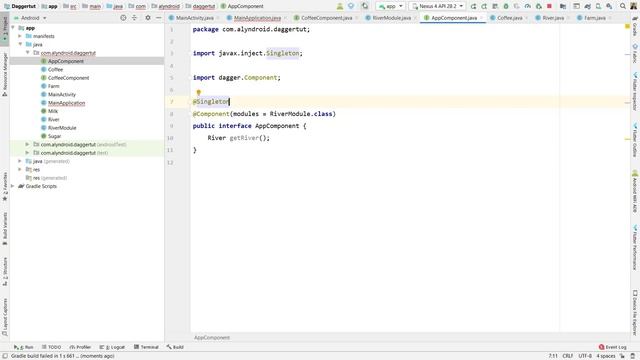
Task: Click the UTF-8 encoding in status bar
Action: pos(585,356)
